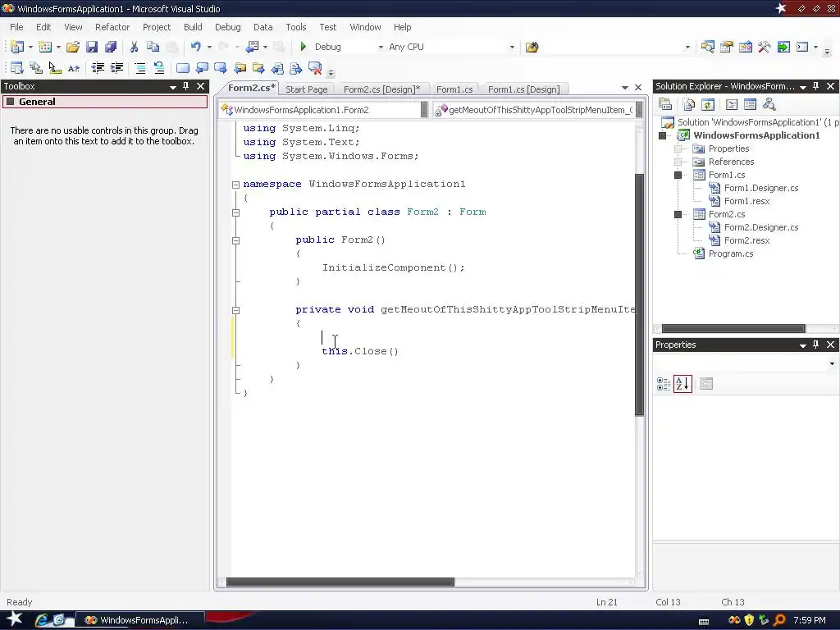Click the WindowsFormsAppli... taskbar button
The image size is (840, 630).
click(x=139, y=620)
